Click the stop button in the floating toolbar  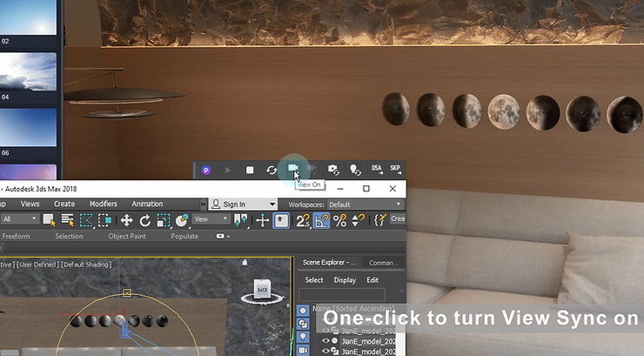[x=250, y=170]
